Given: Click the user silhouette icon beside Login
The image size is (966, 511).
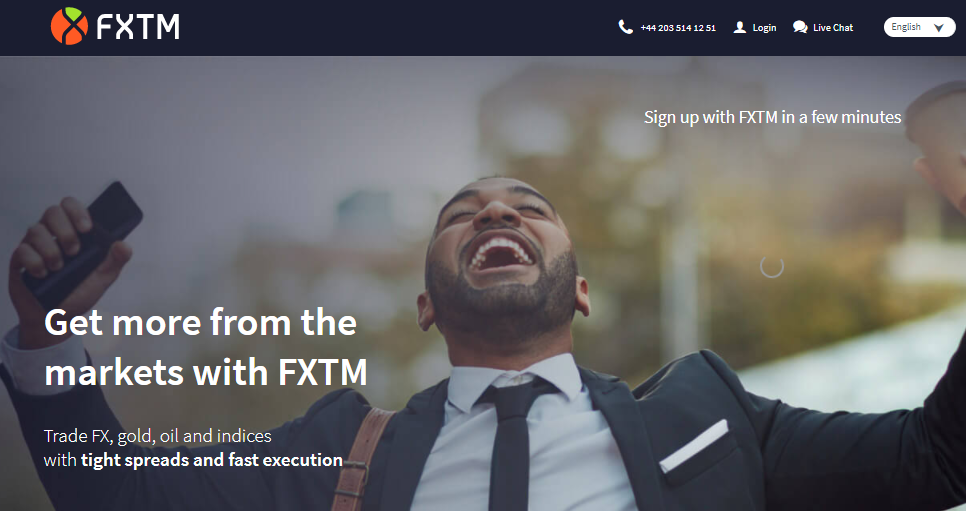Looking at the screenshot, I should 739,27.
